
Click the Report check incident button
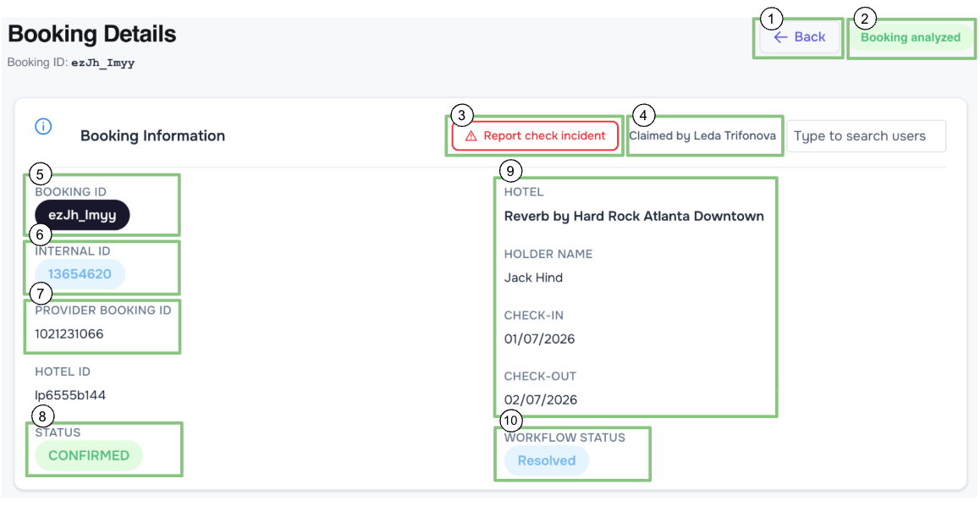(x=535, y=136)
